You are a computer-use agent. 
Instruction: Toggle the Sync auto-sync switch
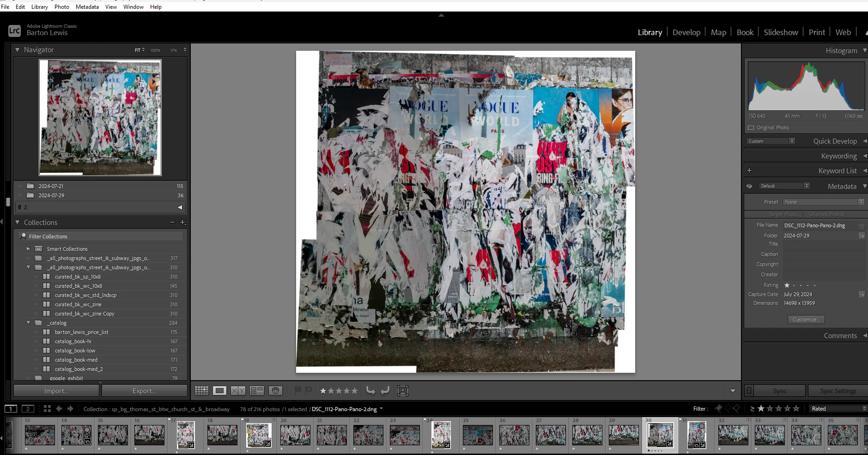pyautogui.click(x=749, y=391)
